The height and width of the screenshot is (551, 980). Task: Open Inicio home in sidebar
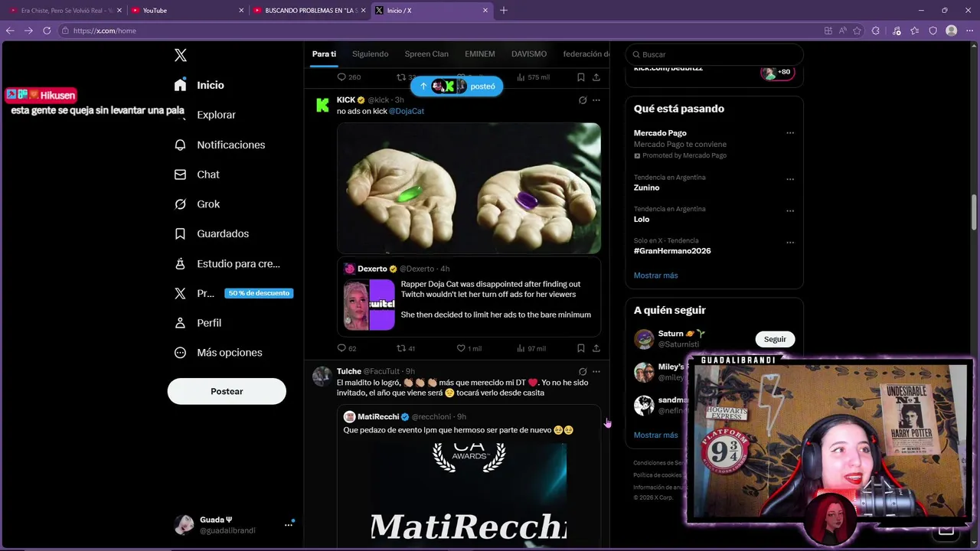[x=199, y=85]
